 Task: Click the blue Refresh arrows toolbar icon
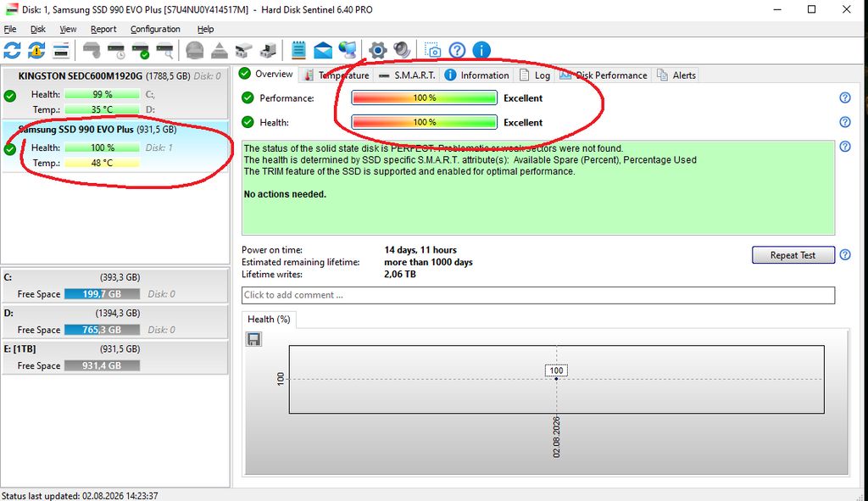[12, 50]
